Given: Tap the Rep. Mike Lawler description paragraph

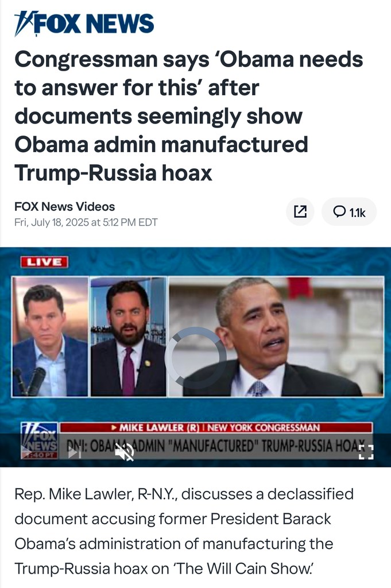Looking at the screenshot, I should 184,531.
